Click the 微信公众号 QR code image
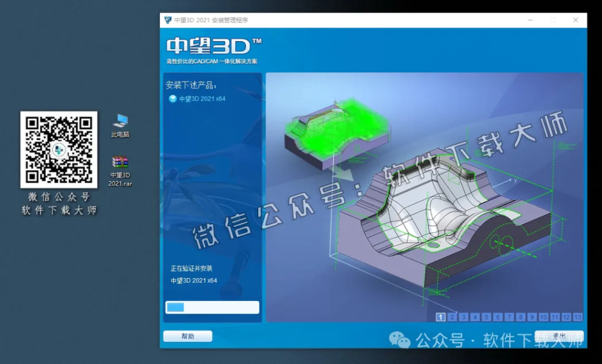602x364 pixels. 59,149
